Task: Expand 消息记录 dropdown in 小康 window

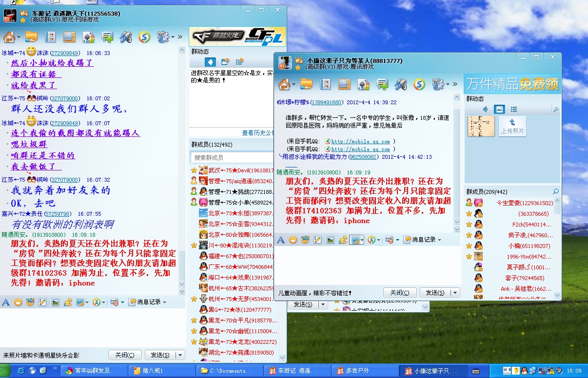Action: (439, 240)
